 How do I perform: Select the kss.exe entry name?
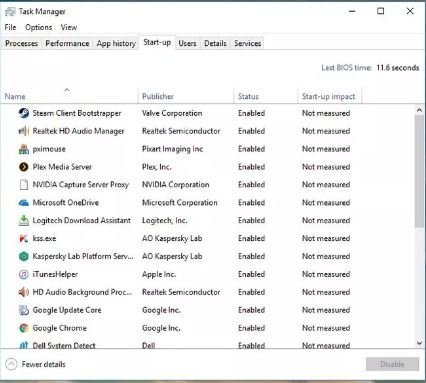pyautogui.click(x=44, y=238)
